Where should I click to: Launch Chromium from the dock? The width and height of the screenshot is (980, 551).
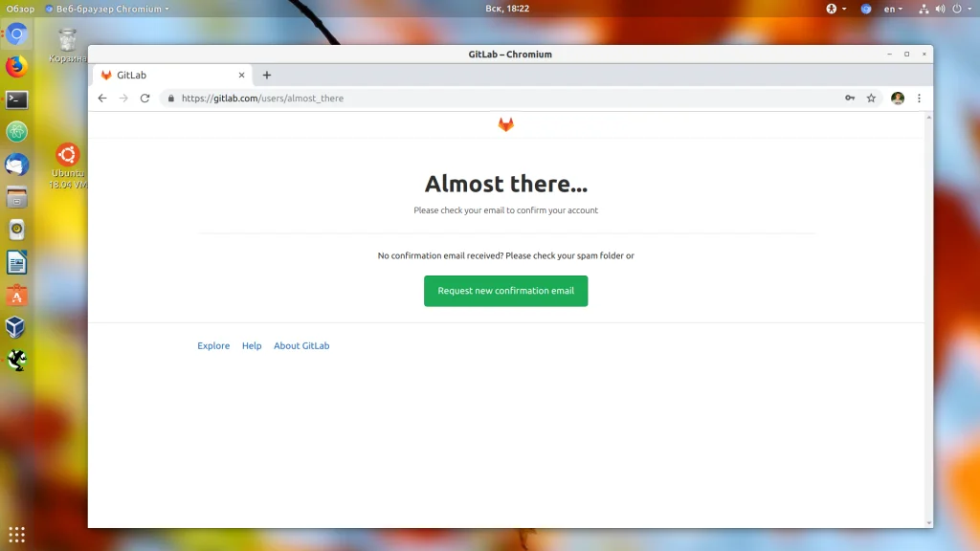pos(17,33)
